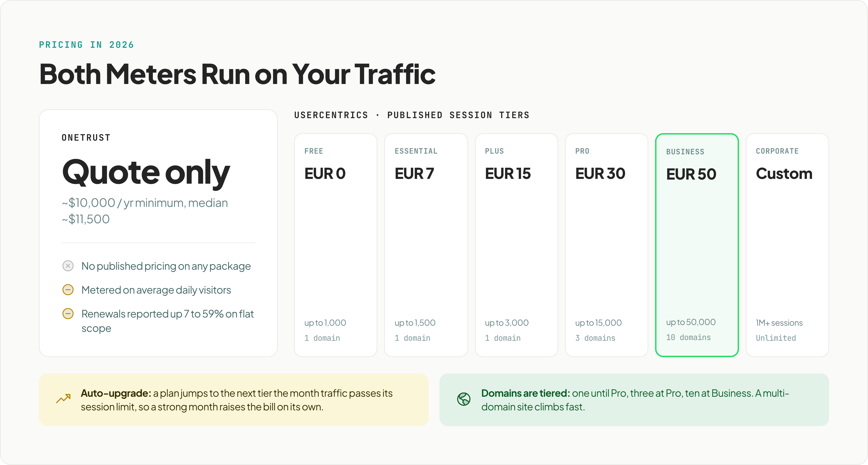Click the green Domains are tiered banner
This screenshot has width=868, height=465.
[x=634, y=400]
